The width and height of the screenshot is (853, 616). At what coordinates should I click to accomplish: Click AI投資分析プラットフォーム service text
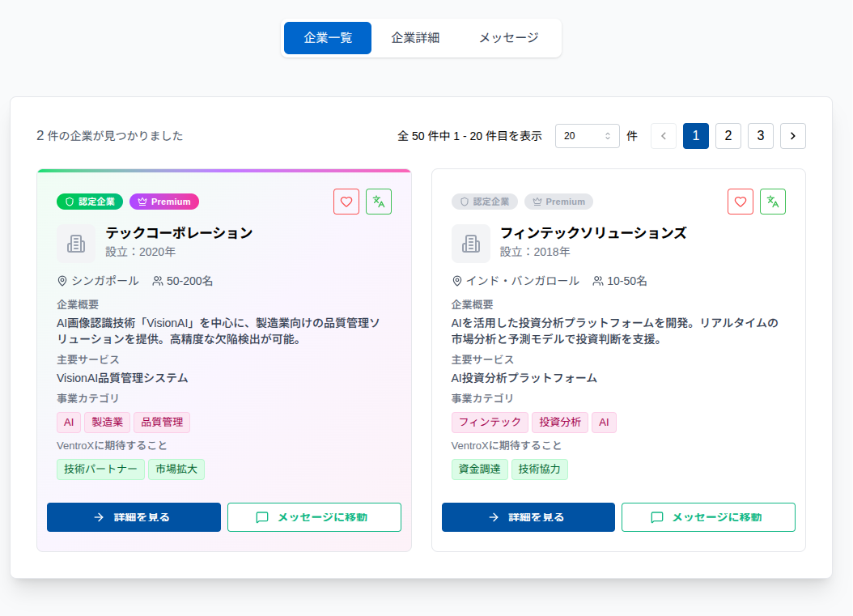(x=524, y=378)
